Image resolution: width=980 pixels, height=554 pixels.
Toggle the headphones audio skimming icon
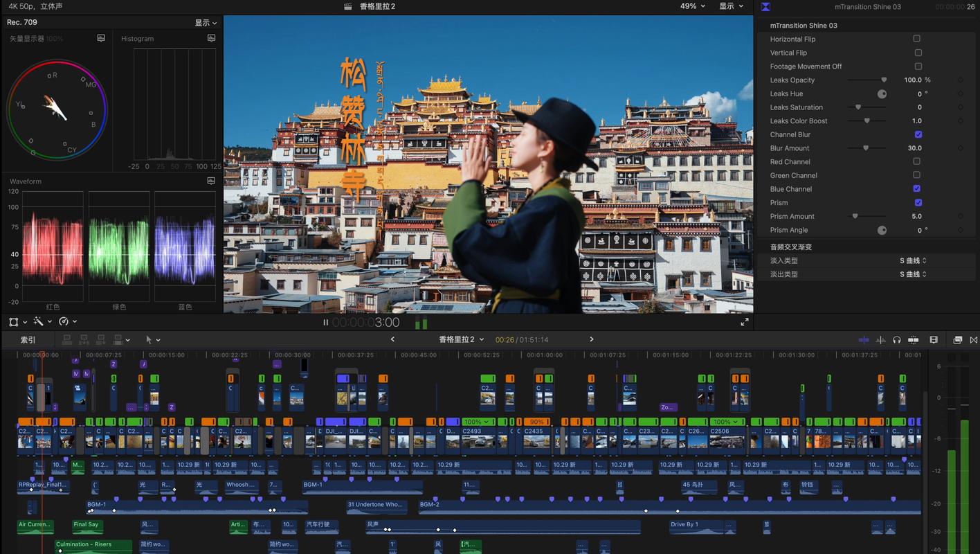point(897,340)
